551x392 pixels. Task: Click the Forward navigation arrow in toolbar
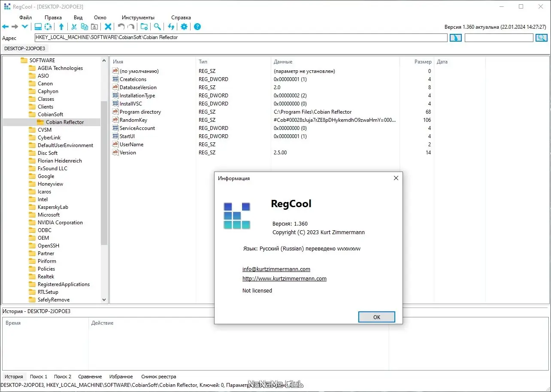[15, 27]
